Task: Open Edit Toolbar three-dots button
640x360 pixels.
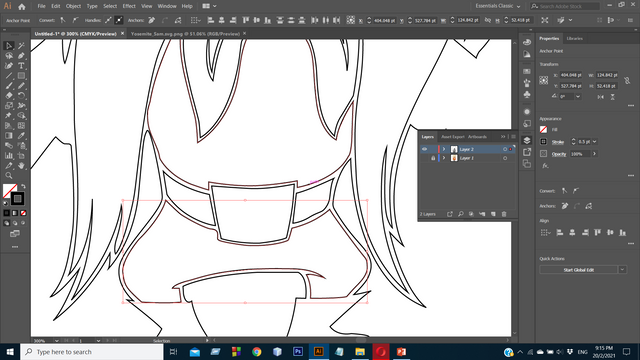Action: coord(15,247)
